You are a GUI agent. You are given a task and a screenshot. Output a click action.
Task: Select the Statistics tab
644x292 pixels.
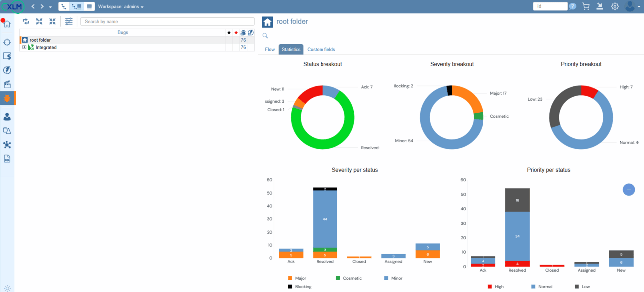tap(291, 49)
